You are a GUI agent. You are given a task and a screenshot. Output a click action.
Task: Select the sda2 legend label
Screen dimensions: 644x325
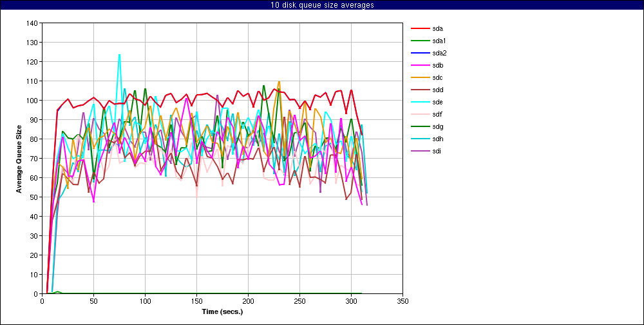click(439, 53)
